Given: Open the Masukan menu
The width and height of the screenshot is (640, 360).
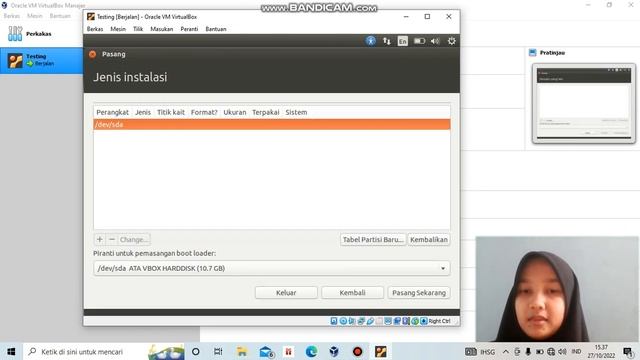Looking at the screenshot, I should click(x=162, y=29).
